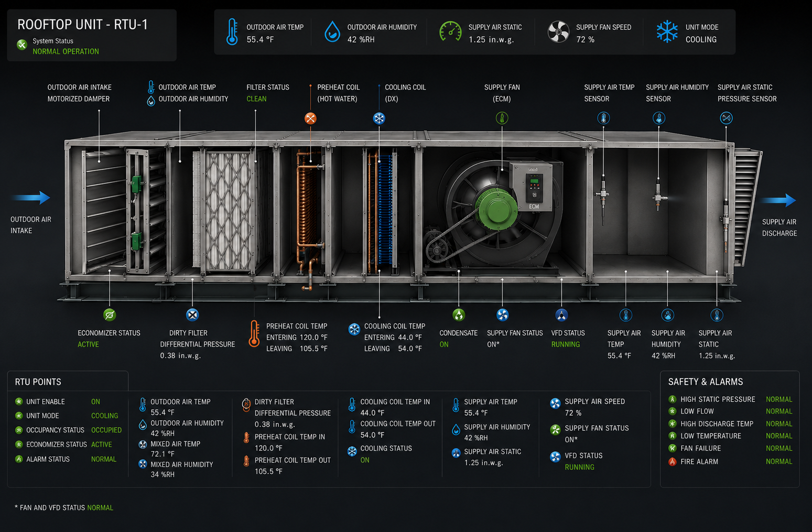
Task: Click the preheat coil temp in icon
Action: (x=246, y=438)
